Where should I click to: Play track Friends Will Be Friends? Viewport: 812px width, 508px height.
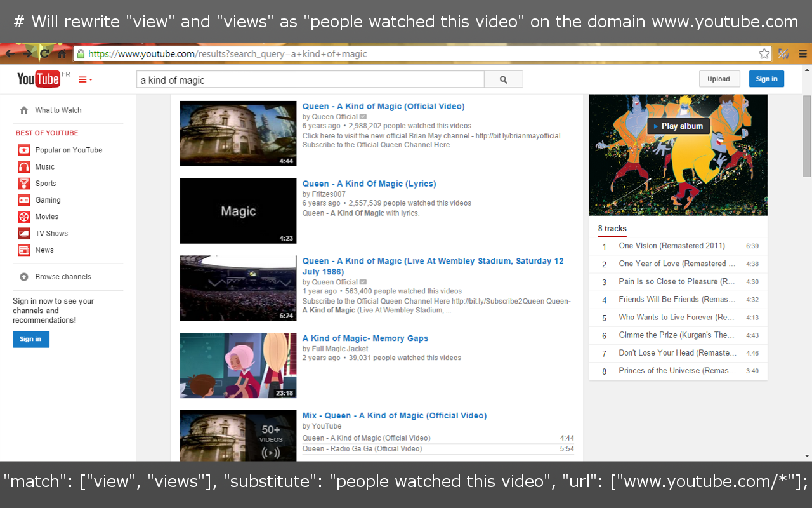(x=678, y=299)
